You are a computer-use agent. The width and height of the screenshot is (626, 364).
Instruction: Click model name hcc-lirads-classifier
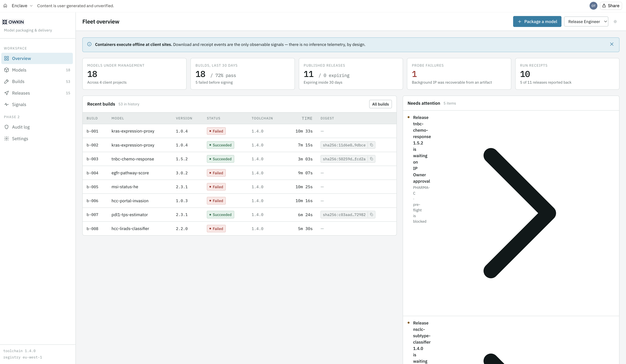coord(130,229)
